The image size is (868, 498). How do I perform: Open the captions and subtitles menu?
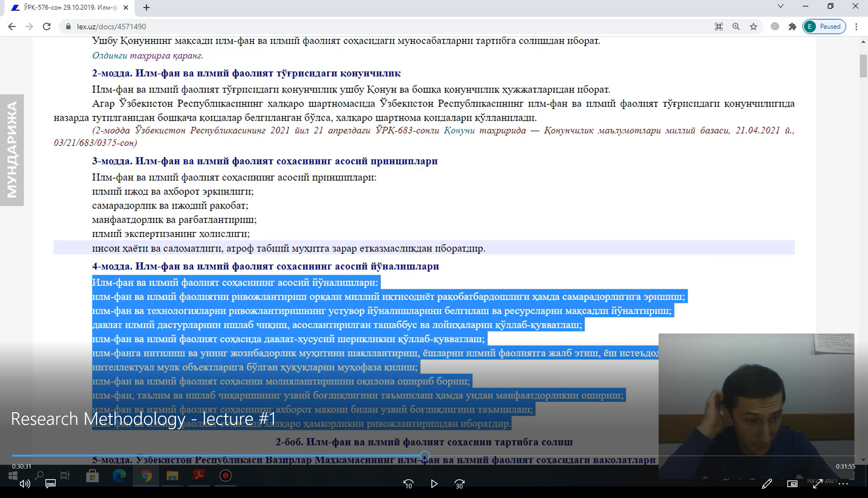[x=51, y=484]
